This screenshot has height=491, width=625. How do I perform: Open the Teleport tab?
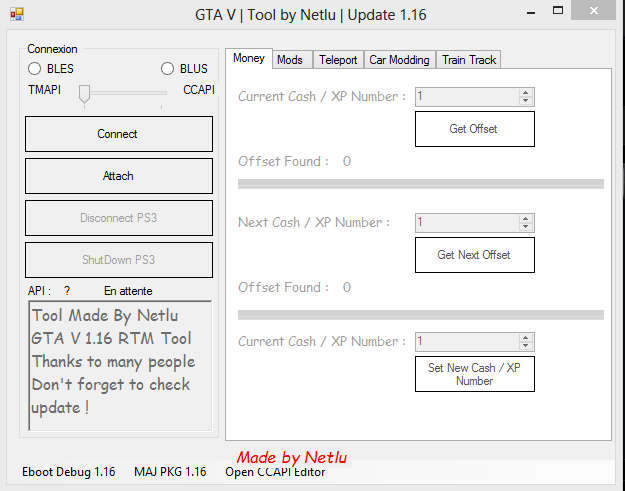(338, 60)
